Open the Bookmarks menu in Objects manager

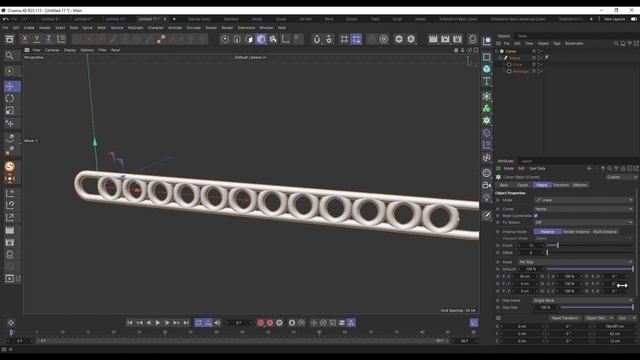[574, 43]
